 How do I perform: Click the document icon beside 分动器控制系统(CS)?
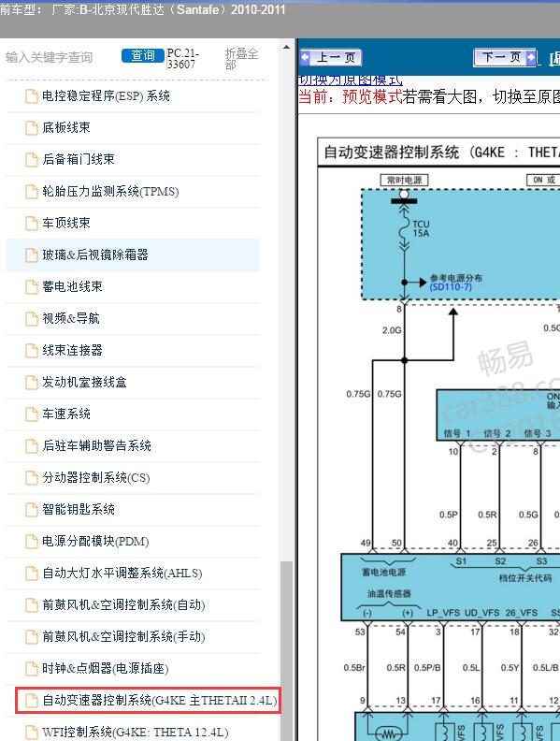pos(31,478)
